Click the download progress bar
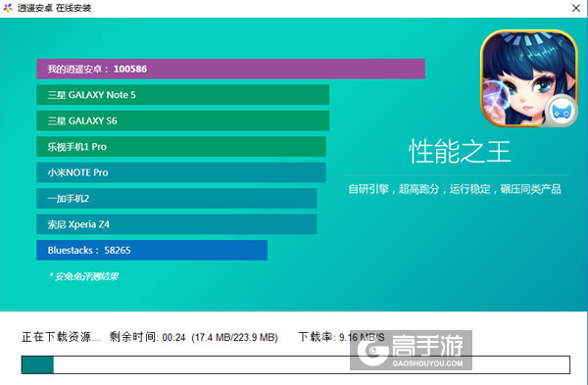This screenshot has width=588, height=385. [x=296, y=364]
